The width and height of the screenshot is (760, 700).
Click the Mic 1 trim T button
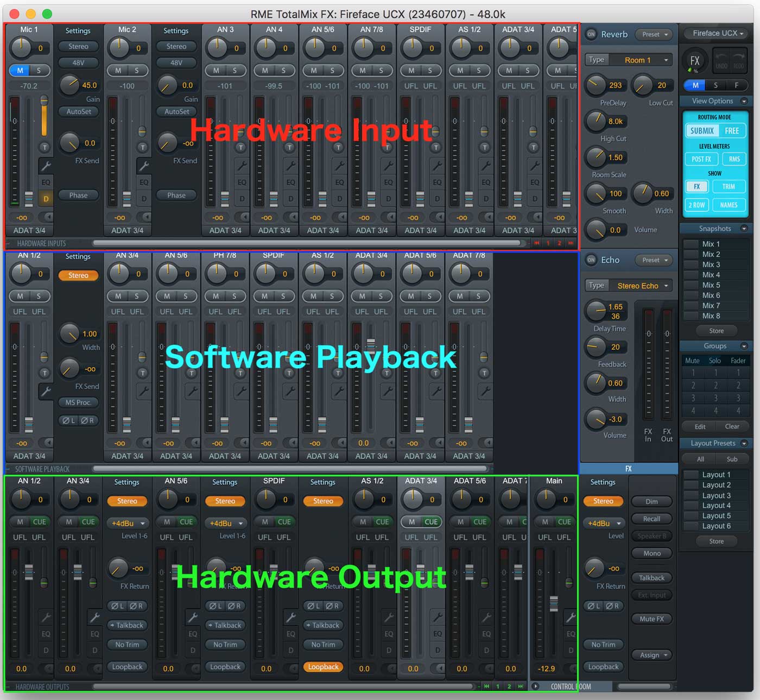coord(45,147)
